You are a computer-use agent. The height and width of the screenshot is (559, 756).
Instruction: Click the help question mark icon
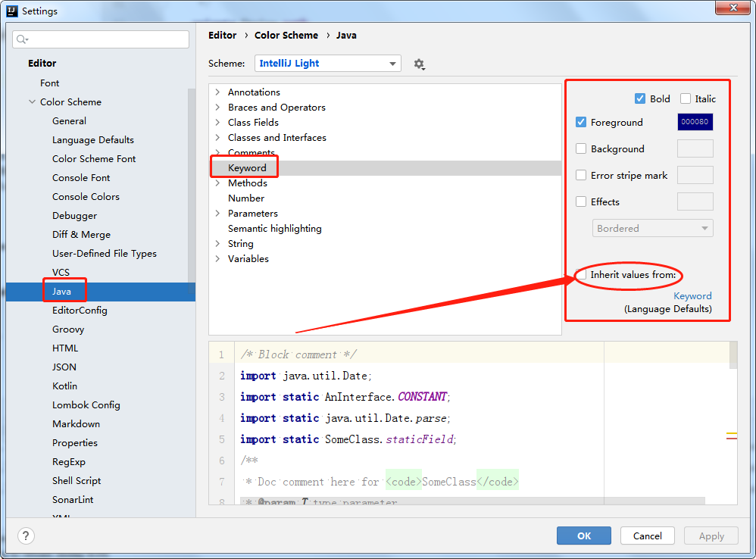[26, 536]
